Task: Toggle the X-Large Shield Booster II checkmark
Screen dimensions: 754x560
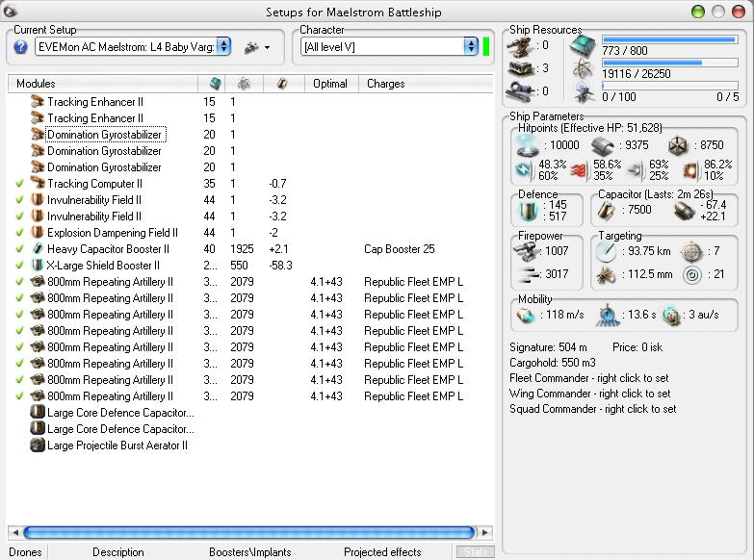Action: (x=19, y=266)
